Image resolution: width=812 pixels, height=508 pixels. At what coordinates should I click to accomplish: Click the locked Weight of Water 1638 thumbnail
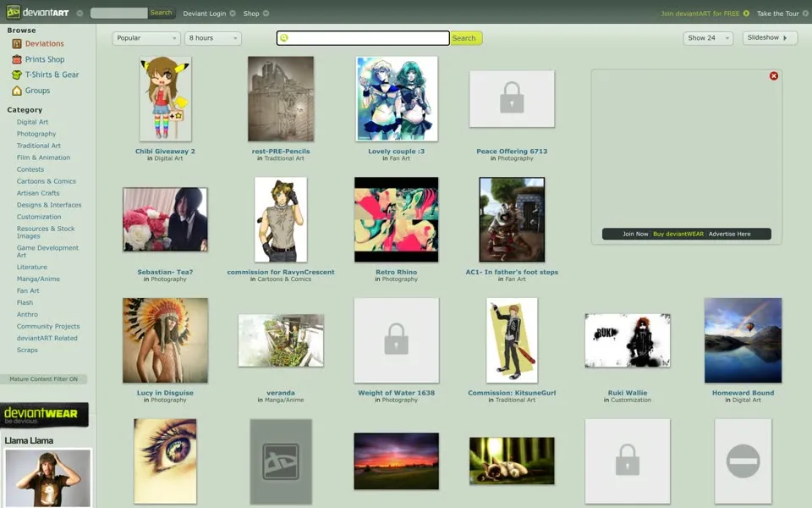click(396, 340)
